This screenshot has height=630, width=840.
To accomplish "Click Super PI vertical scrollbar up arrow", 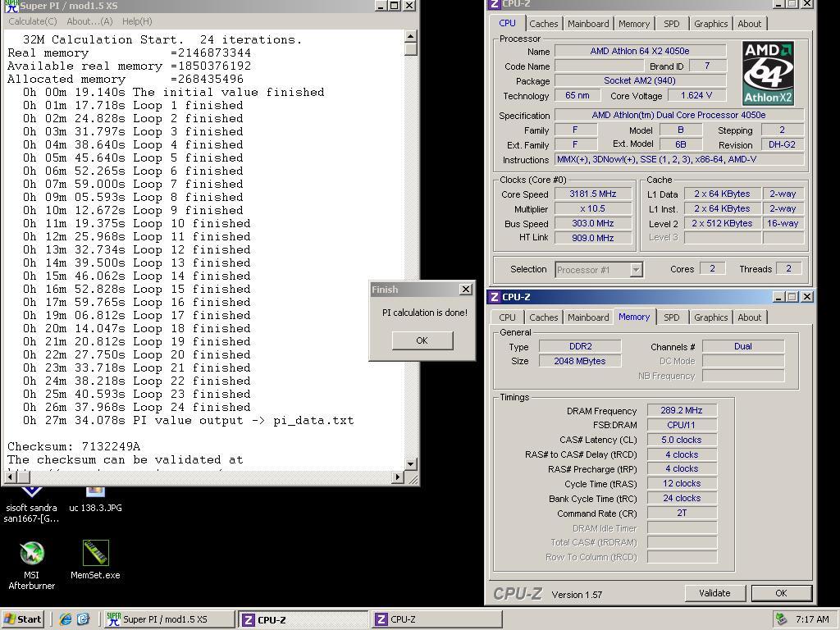I will pyautogui.click(x=410, y=36).
